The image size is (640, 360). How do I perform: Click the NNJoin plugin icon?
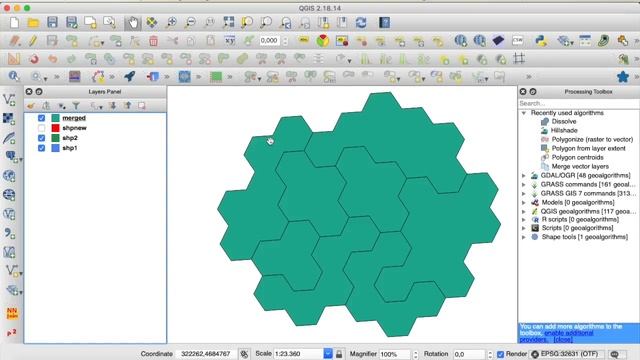(12, 313)
